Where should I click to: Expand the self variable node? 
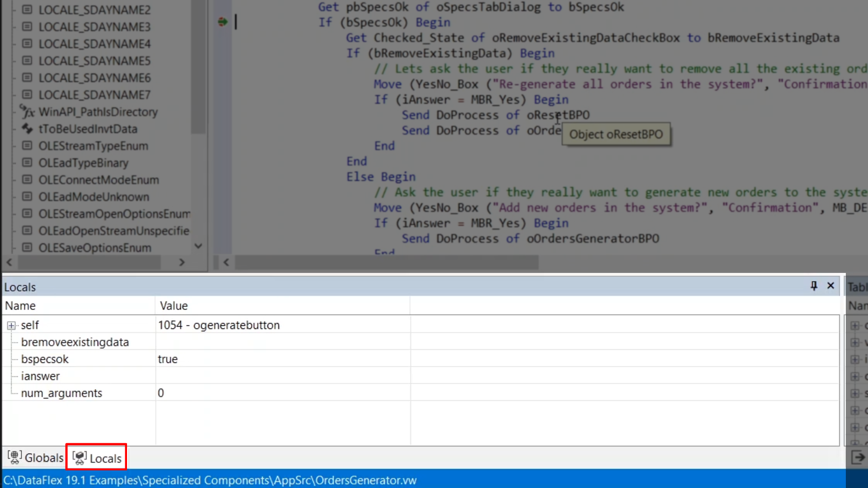11,325
